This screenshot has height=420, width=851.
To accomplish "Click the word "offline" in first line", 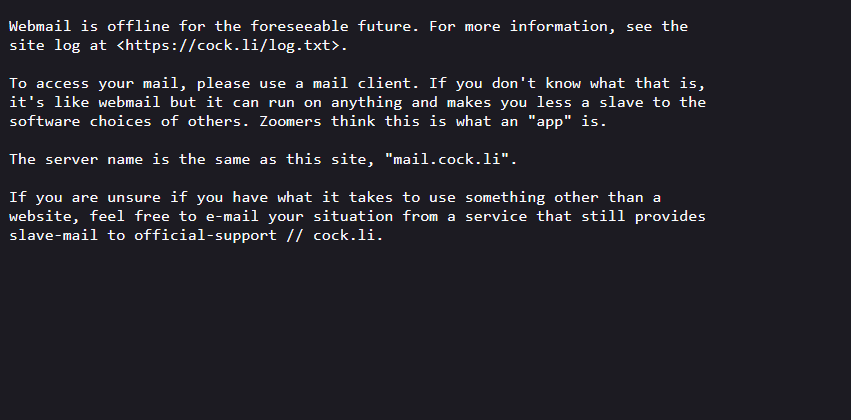I will 138,27.
